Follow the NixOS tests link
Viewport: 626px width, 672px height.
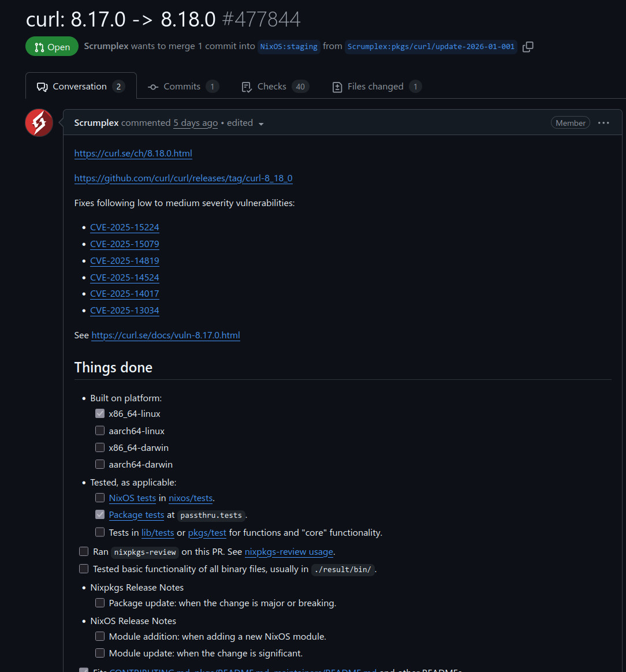pyautogui.click(x=132, y=498)
